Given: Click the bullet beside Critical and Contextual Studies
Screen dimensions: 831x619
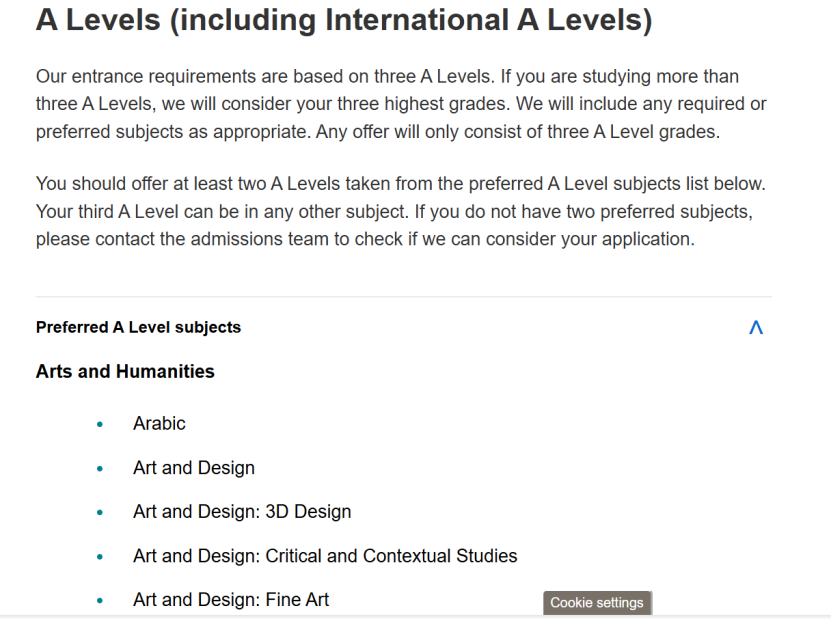Looking at the screenshot, I should 100,556.
